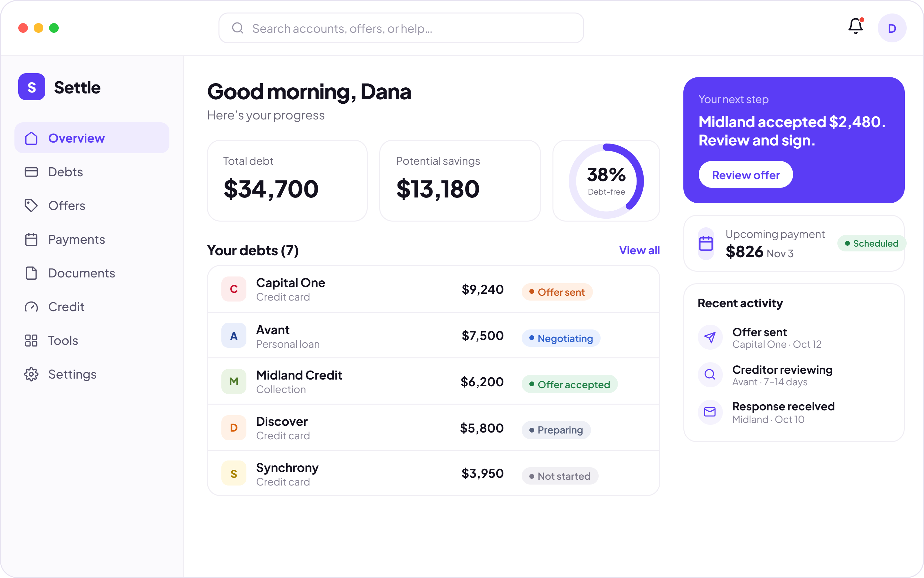The height and width of the screenshot is (578, 924).
Task: Click the 38% debt-free progress ring
Action: click(606, 181)
